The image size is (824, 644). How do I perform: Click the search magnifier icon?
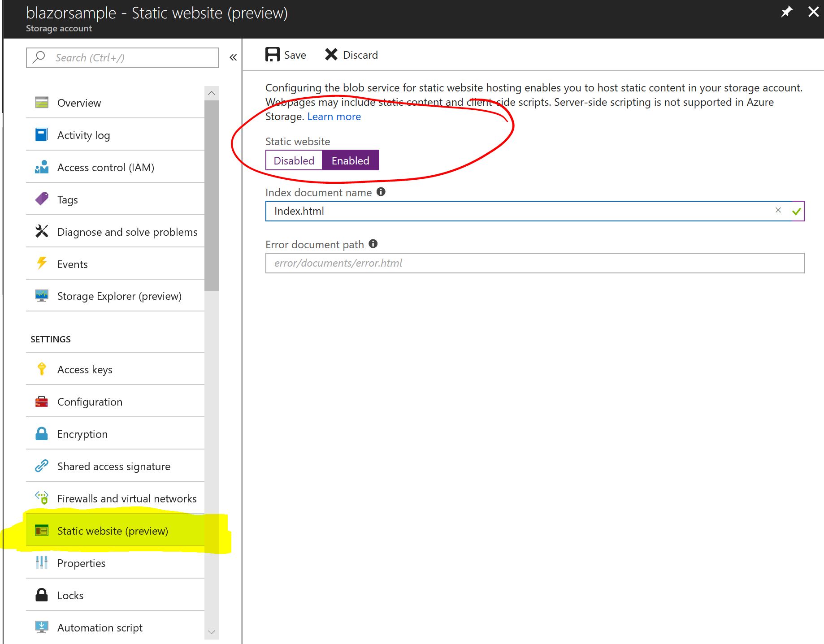(39, 57)
